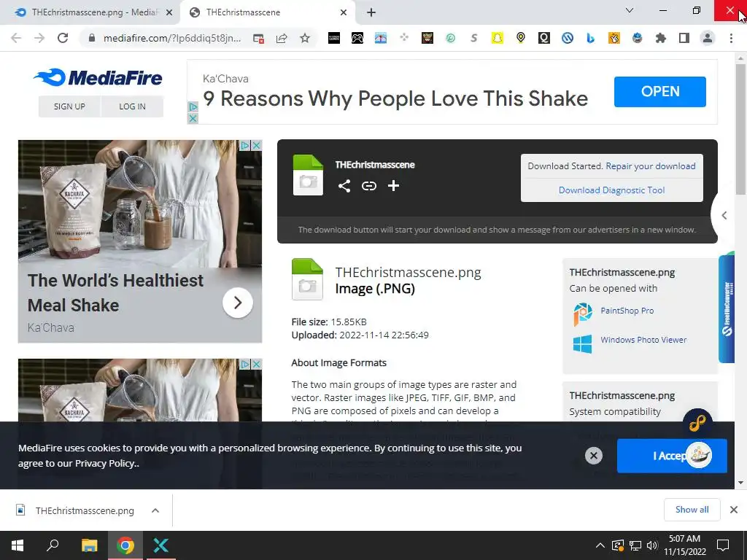Open the Extensions puzzle icon
Viewport: 747px width, 560px height.
click(x=660, y=38)
